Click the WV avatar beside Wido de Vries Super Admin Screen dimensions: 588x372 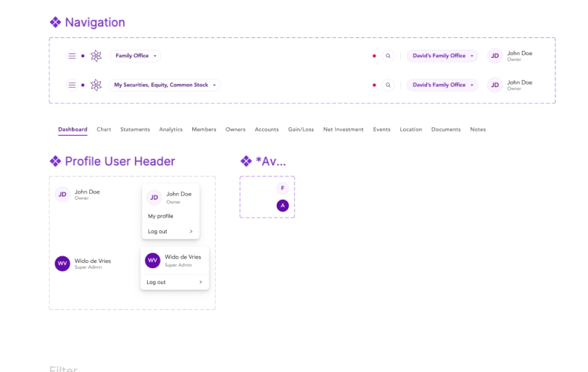coord(62,264)
